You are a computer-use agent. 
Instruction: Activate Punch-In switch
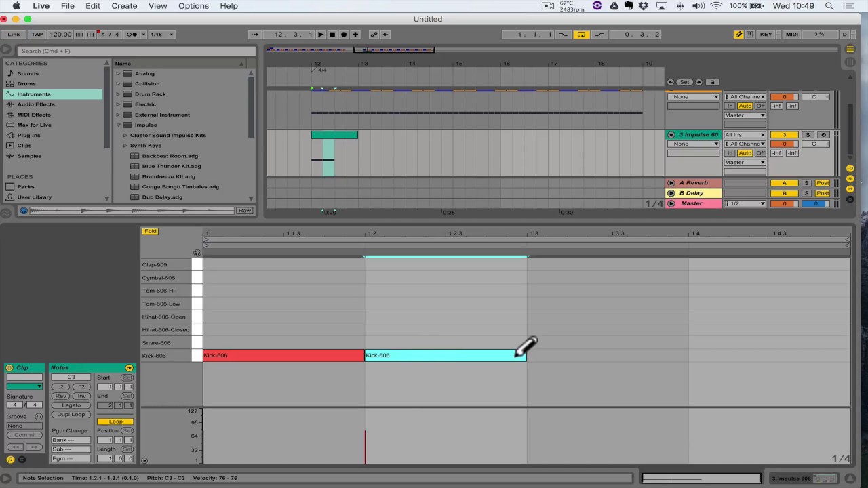coord(563,35)
